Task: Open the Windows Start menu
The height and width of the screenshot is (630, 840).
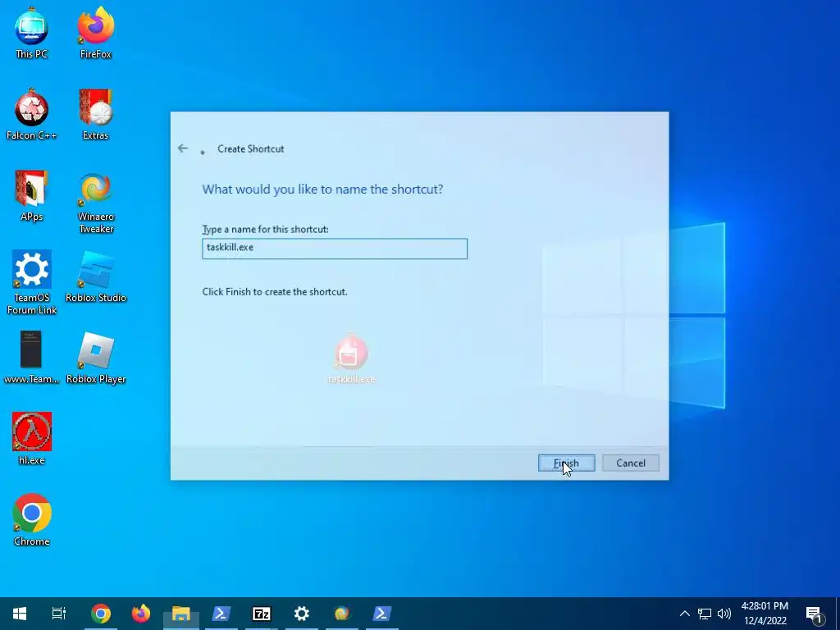Action: [x=20, y=614]
